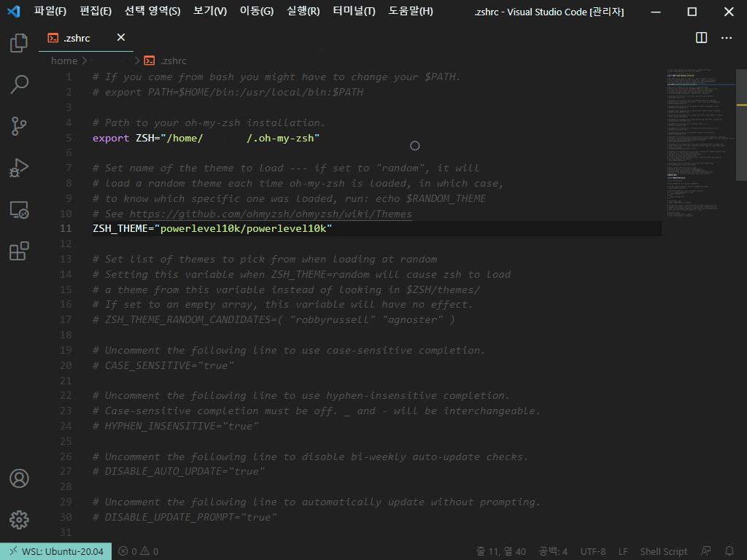Click the export ZSH line
The height and width of the screenshot is (560, 747).
pos(206,138)
